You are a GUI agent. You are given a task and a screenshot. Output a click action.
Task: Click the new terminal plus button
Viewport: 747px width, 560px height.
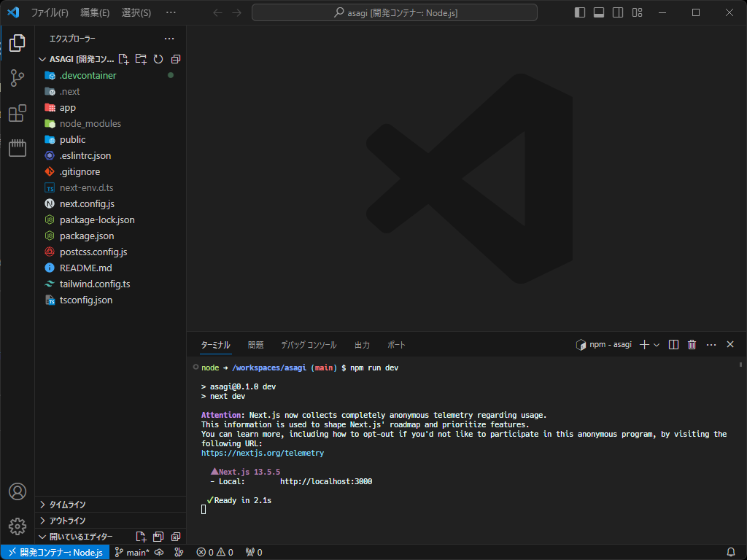click(644, 345)
